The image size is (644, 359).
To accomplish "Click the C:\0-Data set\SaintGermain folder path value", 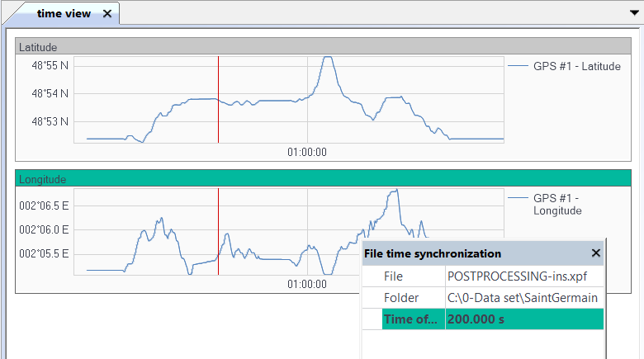I will (x=522, y=297).
